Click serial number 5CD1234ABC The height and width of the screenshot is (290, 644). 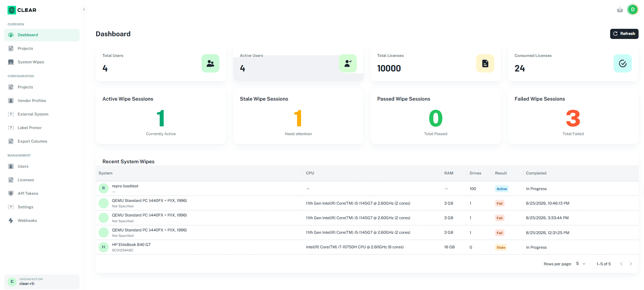pos(123,250)
